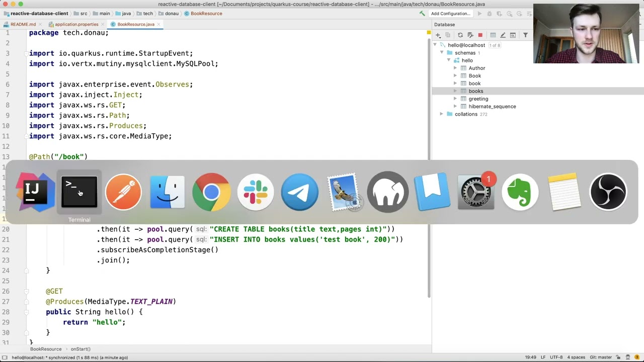Click the Edit Source pencil icon
The image size is (644, 362).
click(x=503, y=35)
